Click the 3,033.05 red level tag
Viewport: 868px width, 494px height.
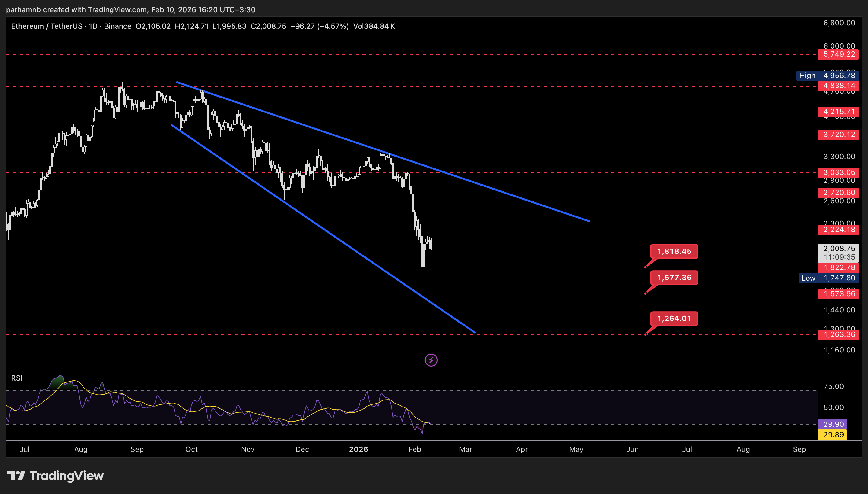[838, 172]
